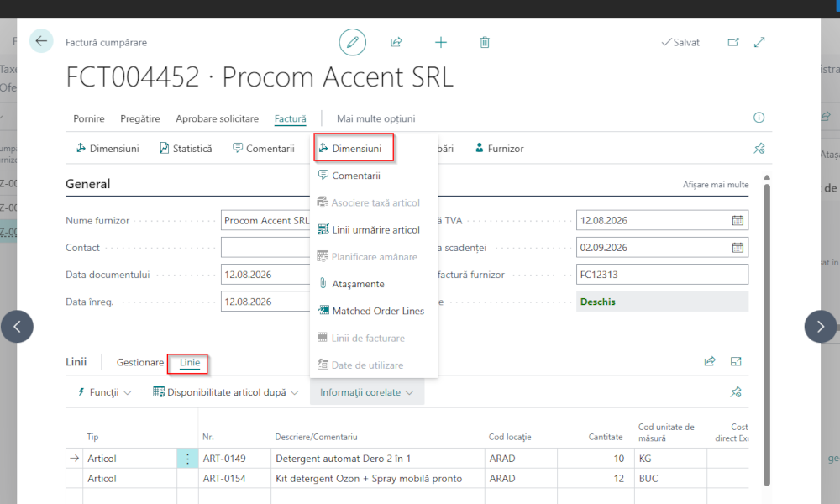
Task: Click into the Contact field
Action: (265, 248)
